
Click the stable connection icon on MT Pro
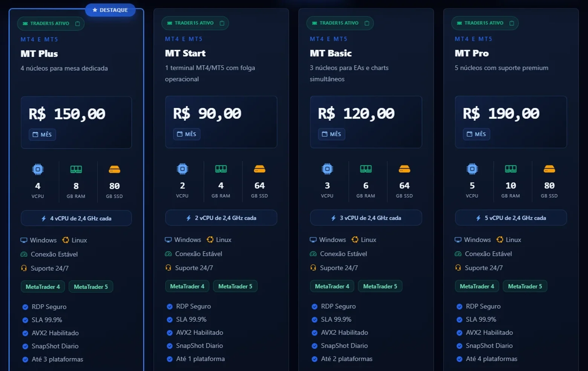(x=458, y=254)
